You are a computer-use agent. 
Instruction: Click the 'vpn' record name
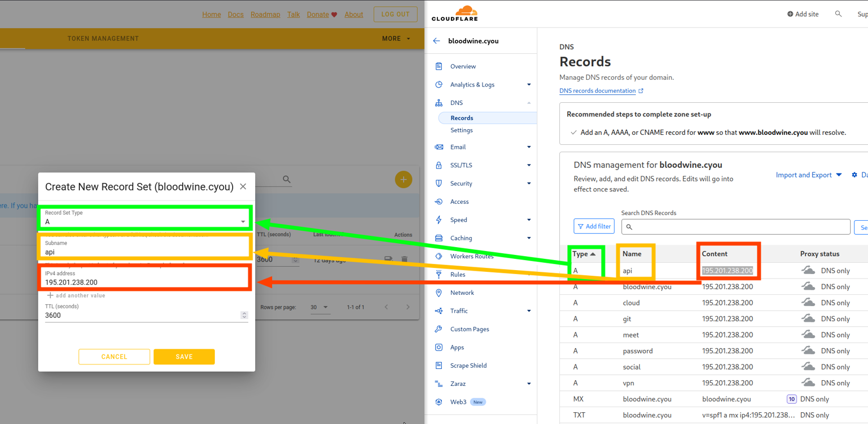pyautogui.click(x=629, y=383)
